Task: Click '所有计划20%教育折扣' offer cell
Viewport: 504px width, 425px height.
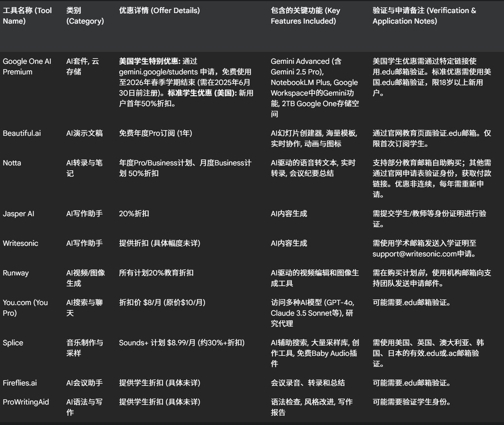Action: [156, 273]
